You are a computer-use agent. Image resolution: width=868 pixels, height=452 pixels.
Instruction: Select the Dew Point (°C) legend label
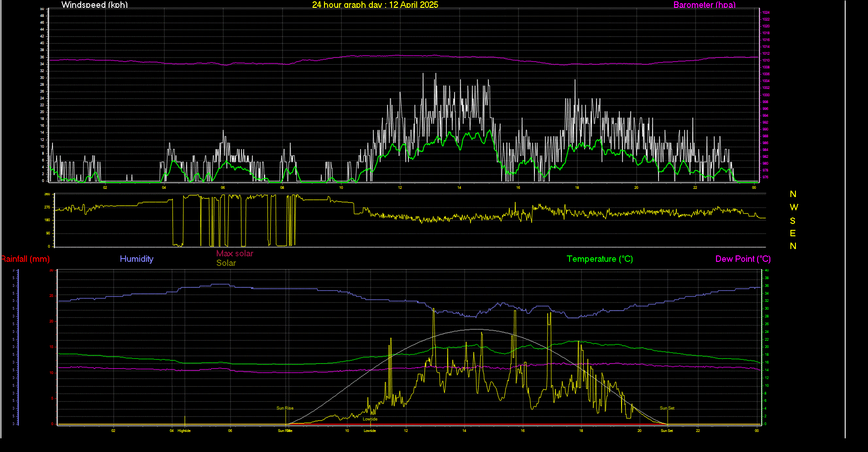click(x=743, y=259)
